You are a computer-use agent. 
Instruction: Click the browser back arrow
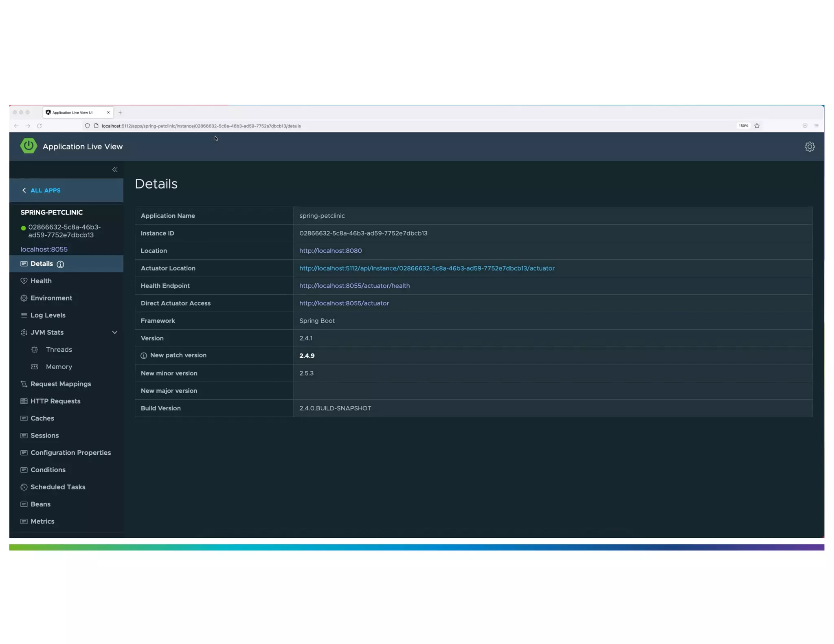click(16, 126)
